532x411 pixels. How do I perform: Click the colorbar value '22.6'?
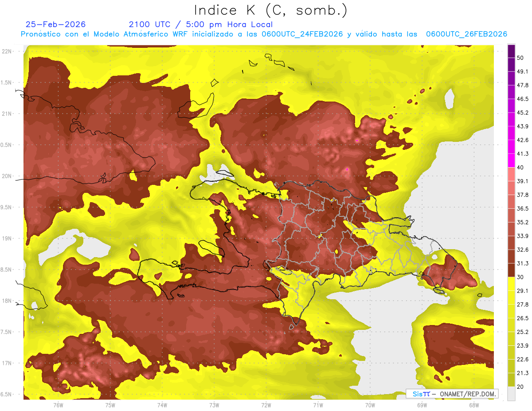523,360
